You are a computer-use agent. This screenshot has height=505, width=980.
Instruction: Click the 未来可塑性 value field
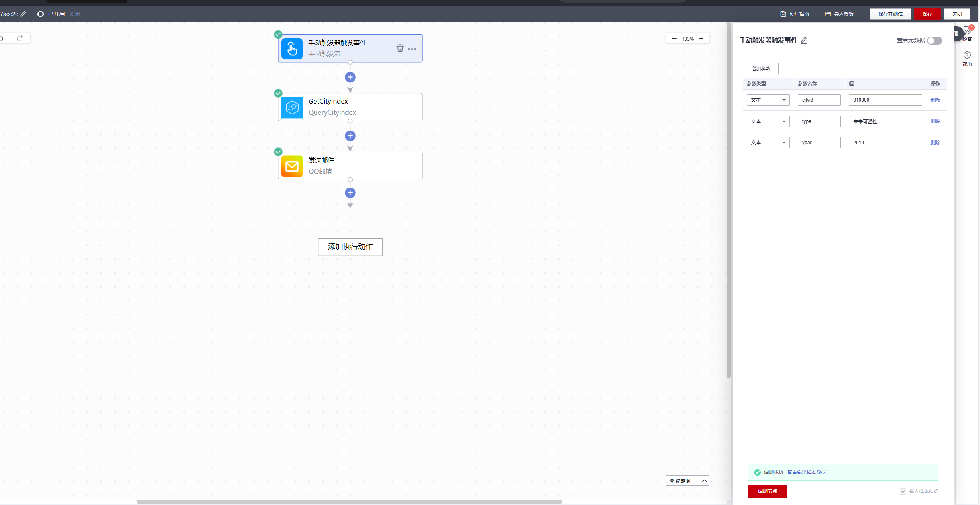tap(885, 121)
